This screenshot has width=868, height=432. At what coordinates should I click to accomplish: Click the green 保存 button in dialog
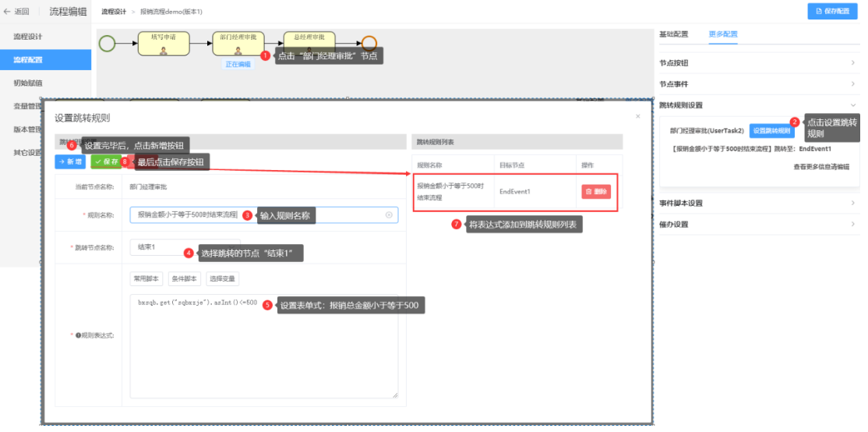click(106, 161)
